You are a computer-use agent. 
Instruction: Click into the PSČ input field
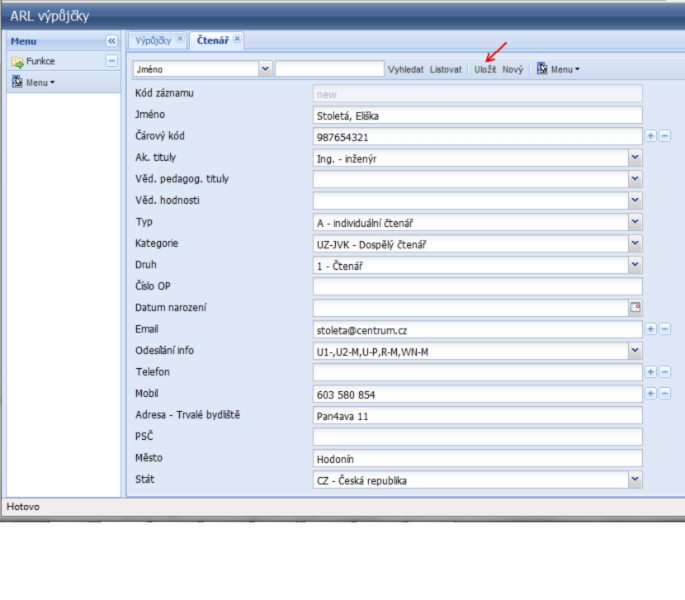[476, 437]
